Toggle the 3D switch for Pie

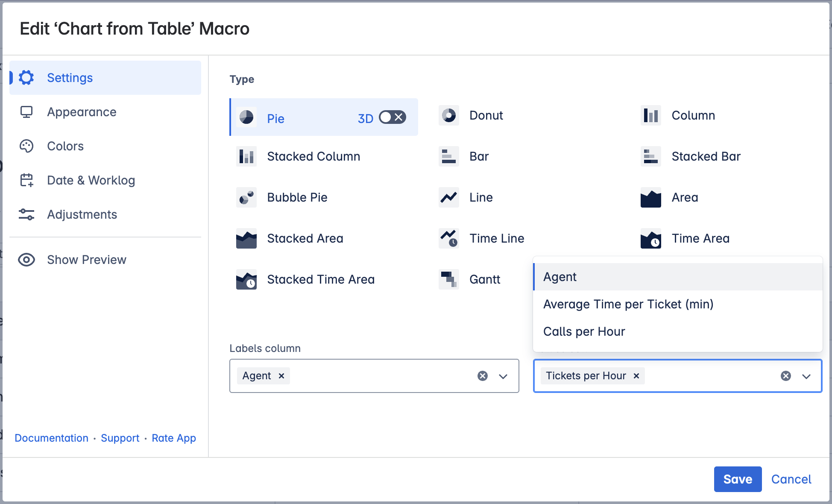pos(392,117)
